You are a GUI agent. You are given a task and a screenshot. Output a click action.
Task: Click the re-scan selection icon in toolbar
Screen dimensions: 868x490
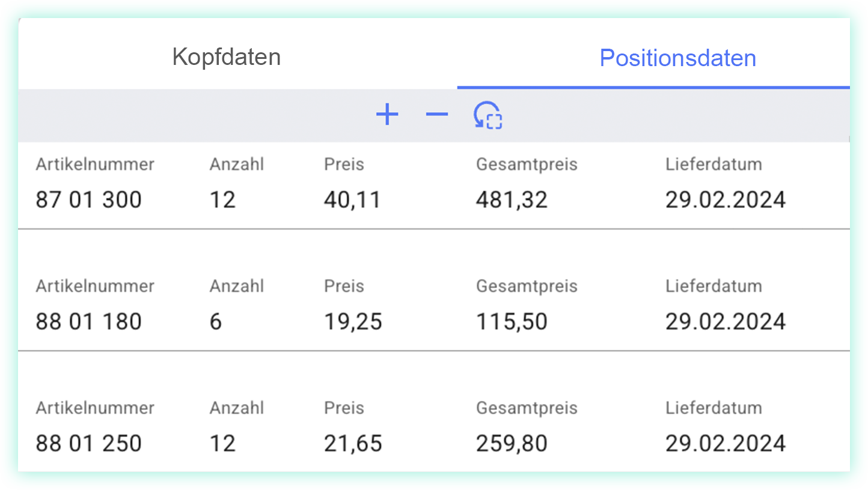(x=487, y=115)
